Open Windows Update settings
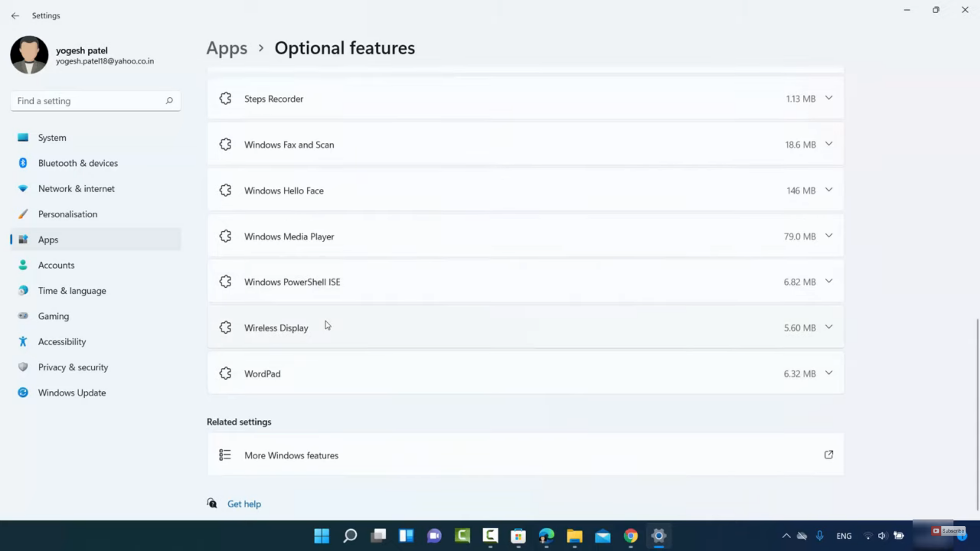Viewport: 980px width, 551px height. (95, 393)
